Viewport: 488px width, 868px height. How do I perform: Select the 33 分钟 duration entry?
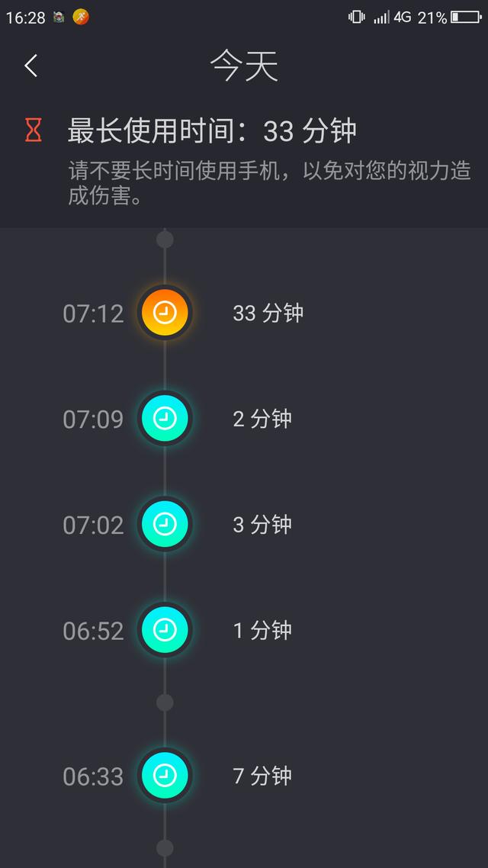268,313
